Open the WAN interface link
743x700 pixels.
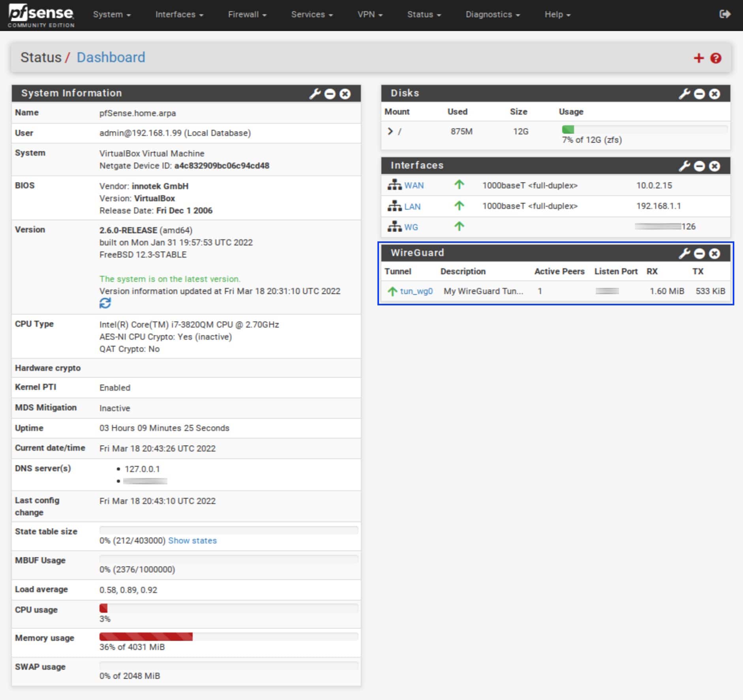pos(414,185)
